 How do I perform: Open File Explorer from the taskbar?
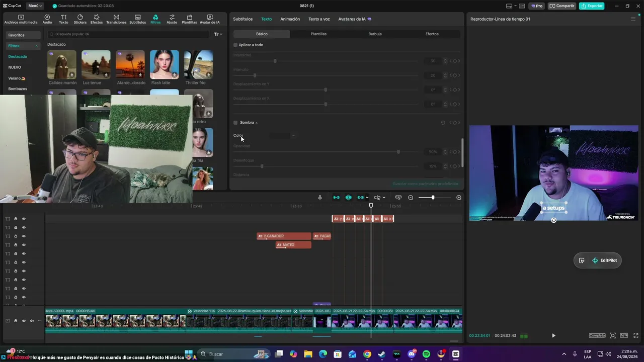click(308, 354)
